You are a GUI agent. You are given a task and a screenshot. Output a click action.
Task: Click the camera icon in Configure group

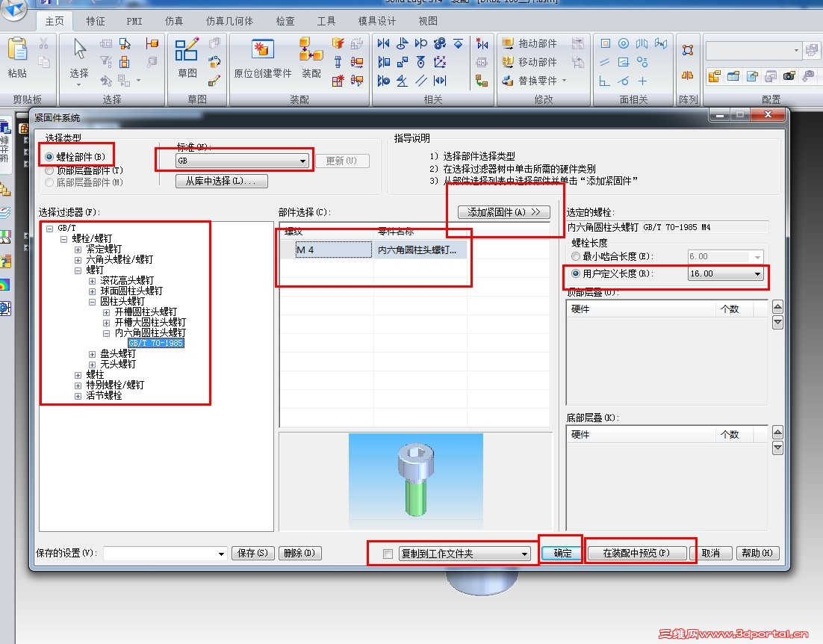[x=789, y=77]
